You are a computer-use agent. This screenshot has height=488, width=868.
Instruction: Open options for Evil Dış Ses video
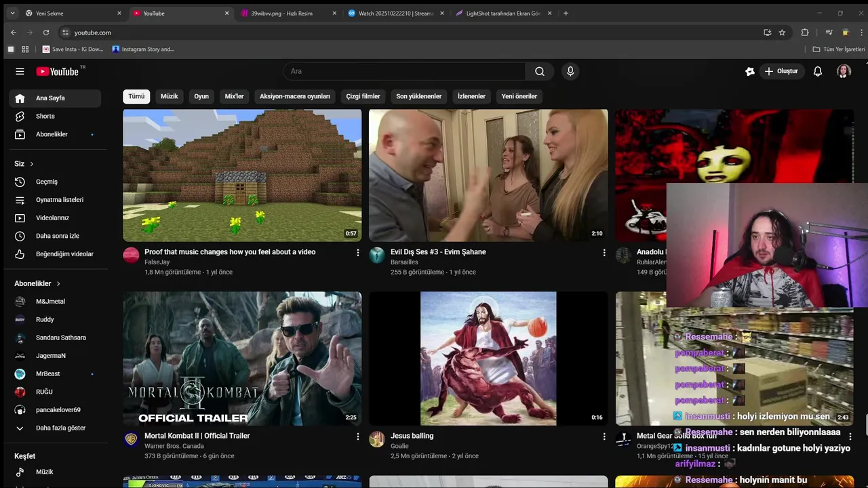click(x=604, y=252)
